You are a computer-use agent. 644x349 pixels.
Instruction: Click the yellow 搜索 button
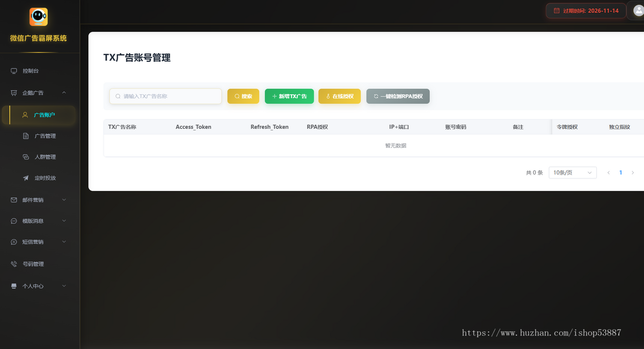[243, 96]
